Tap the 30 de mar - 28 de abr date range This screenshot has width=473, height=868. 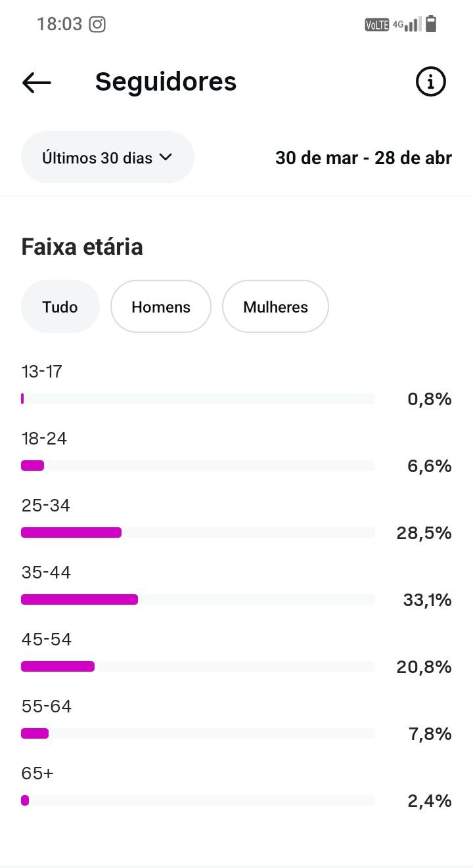[363, 158]
